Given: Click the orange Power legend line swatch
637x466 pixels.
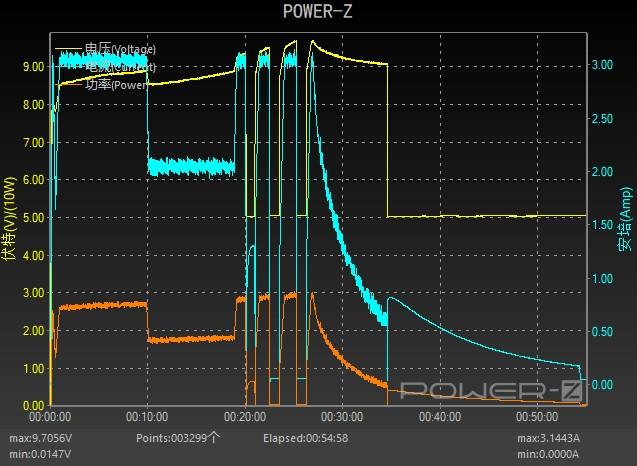Looking at the screenshot, I should [69, 85].
